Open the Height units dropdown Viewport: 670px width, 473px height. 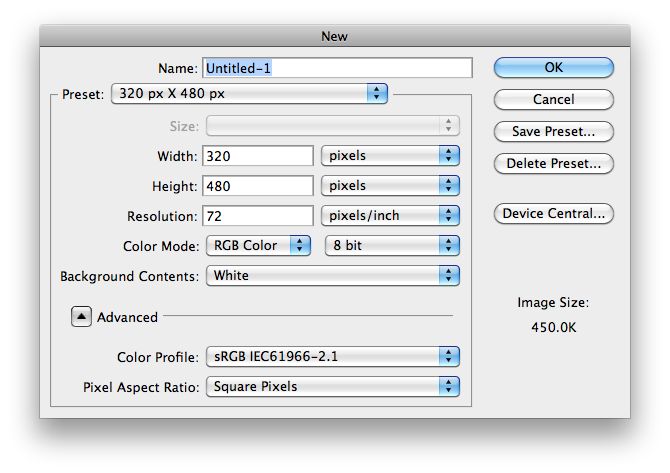[390, 185]
